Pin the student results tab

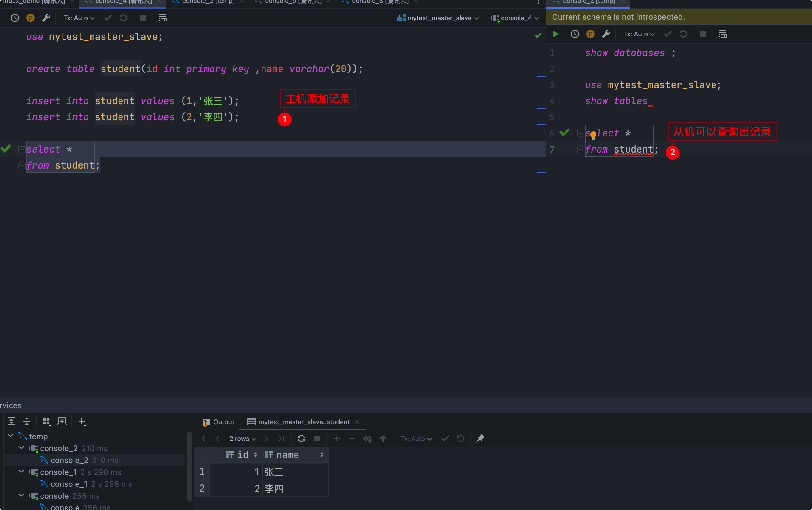tap(480, 439)
